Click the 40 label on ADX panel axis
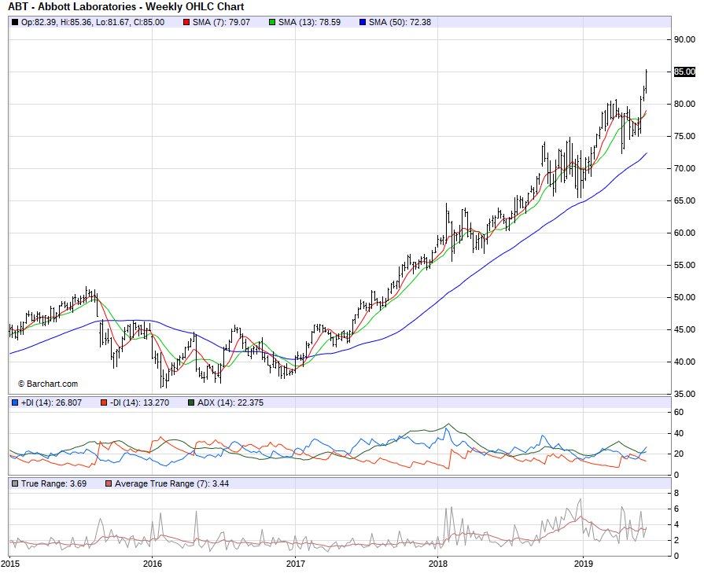The image size is (704, 588). pyautogui.click(x=678, y=434)
